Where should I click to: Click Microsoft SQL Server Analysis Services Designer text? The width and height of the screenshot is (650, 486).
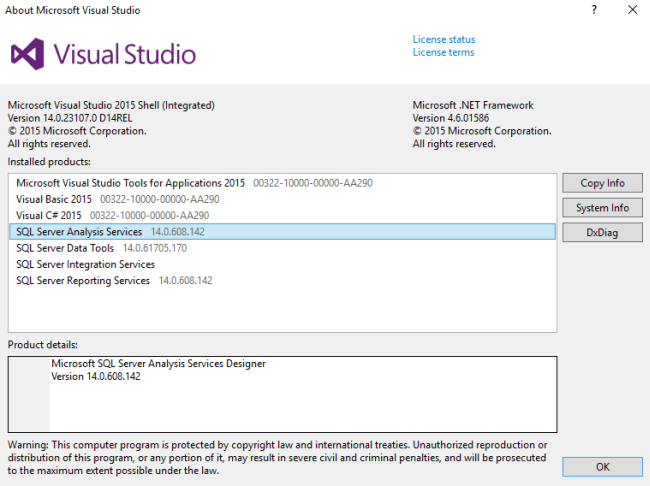158,364
